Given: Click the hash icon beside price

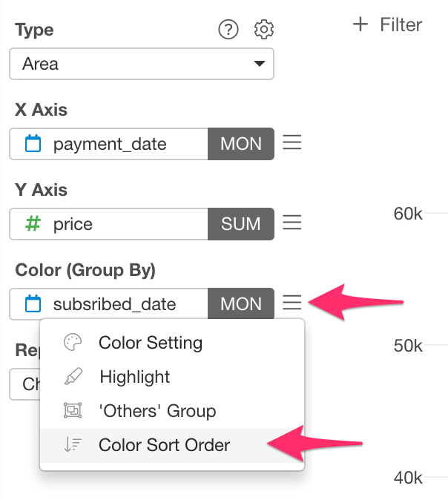Looking at the screenshot, I should (x=33, y=223).
